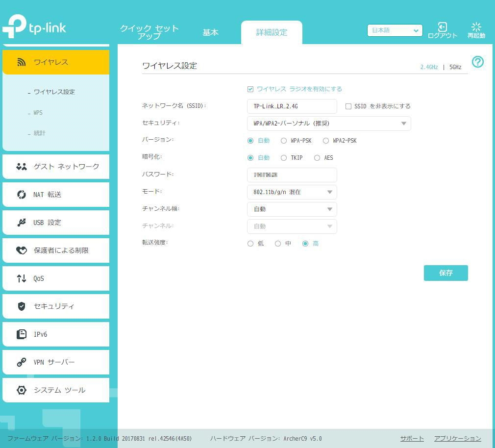Image resolution: width=495 pixels, height=448 pixels.
Task: Click the reboot icon
Action: (x=476, y=26)
